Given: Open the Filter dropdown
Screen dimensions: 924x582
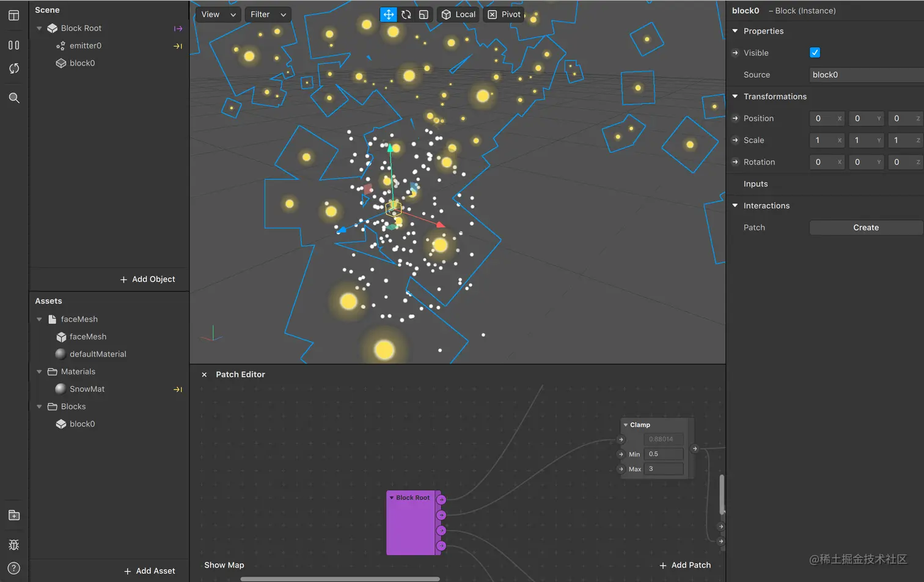Looking at the screenshot, I should [268, 15].
